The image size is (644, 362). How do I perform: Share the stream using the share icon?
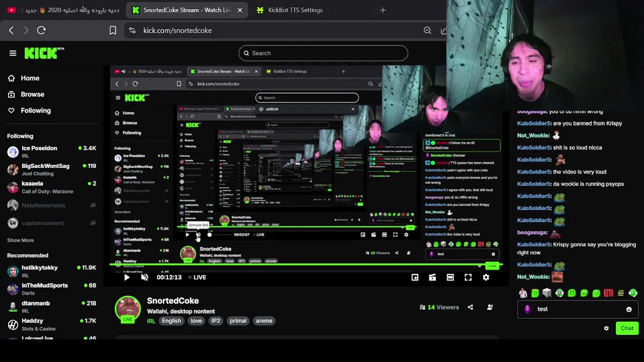470,307
